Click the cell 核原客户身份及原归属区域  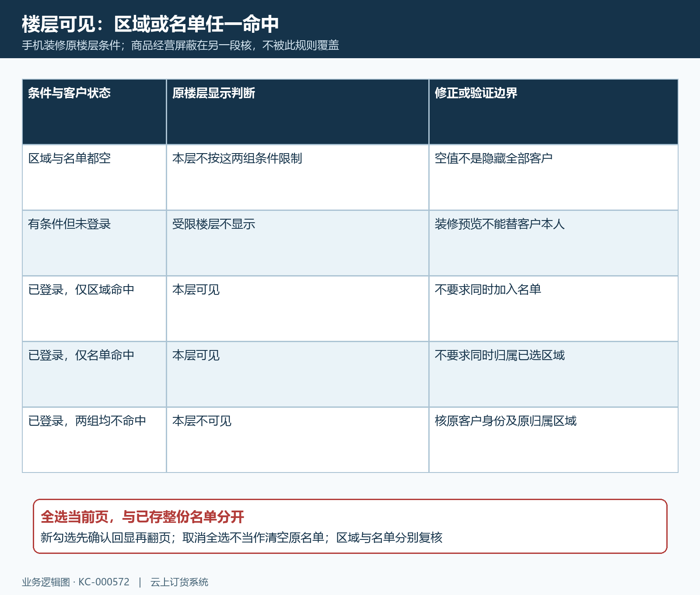[x=553, y=440]
